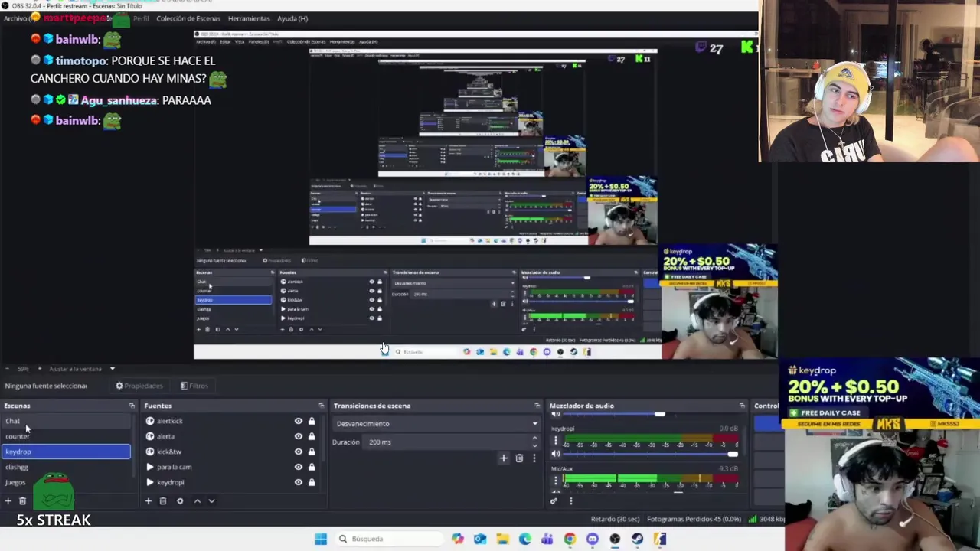The height and width of the screenshot is (551, 980).
Task: Select the Chat scene
Action: [x=66, y=421]
